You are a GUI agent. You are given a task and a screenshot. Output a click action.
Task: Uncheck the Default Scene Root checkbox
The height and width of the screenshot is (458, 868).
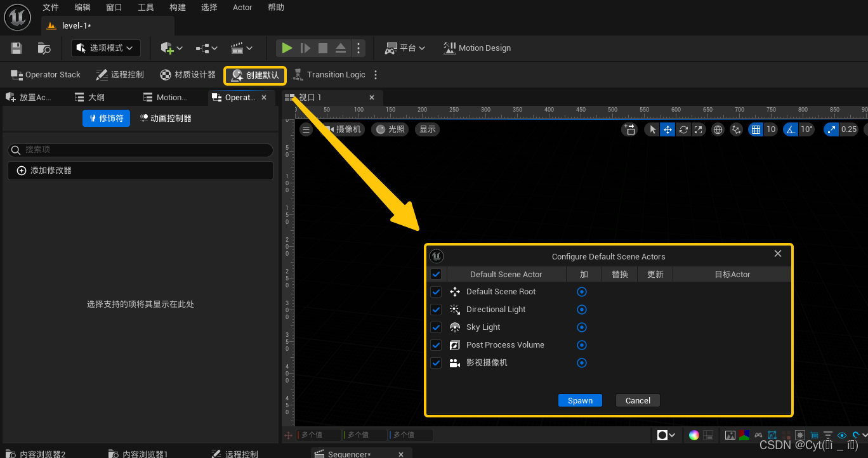[x=436, y=292]
